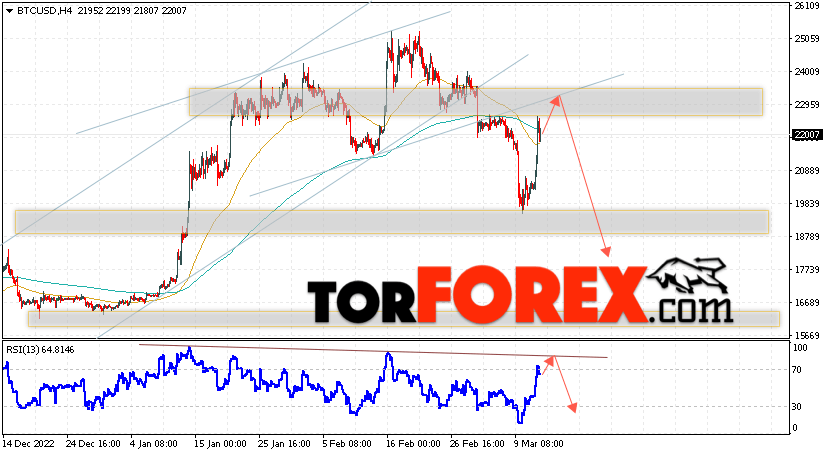
Task: Click the RSI scale value 70
Action: (x=797, y=370)
